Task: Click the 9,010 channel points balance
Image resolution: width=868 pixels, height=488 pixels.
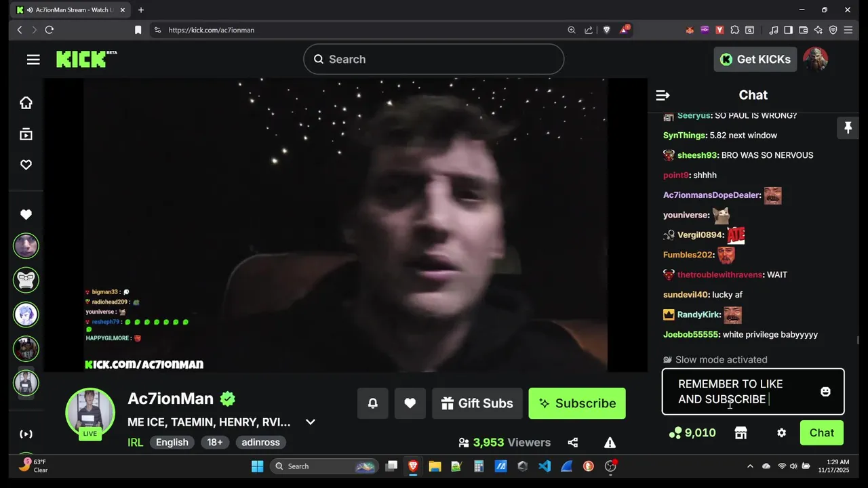Action: 692,433
